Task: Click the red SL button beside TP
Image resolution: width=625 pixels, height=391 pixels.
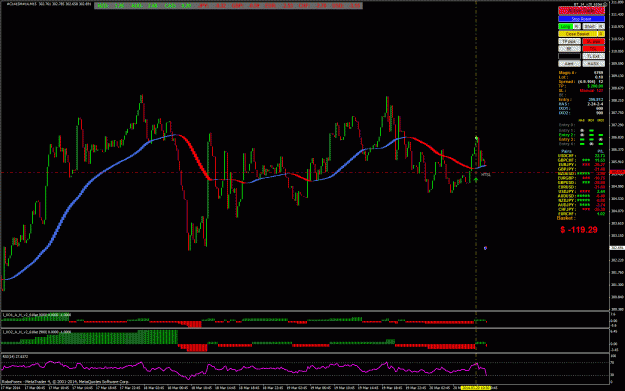Action: [x=594, y=41]
